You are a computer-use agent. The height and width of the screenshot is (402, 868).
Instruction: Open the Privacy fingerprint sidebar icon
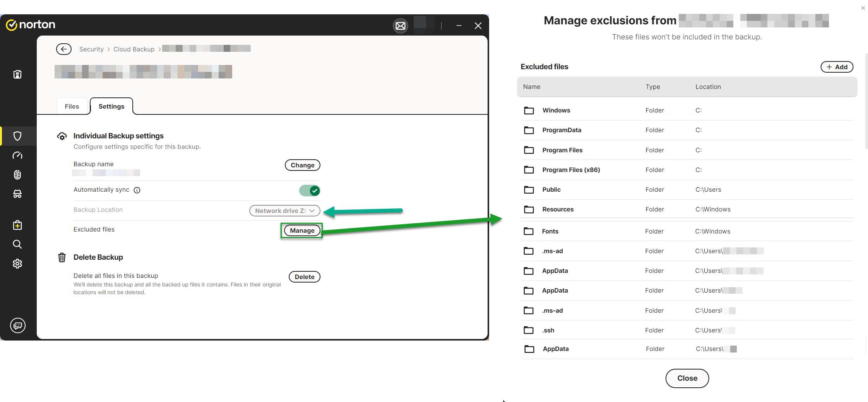(x=17, y=175)
